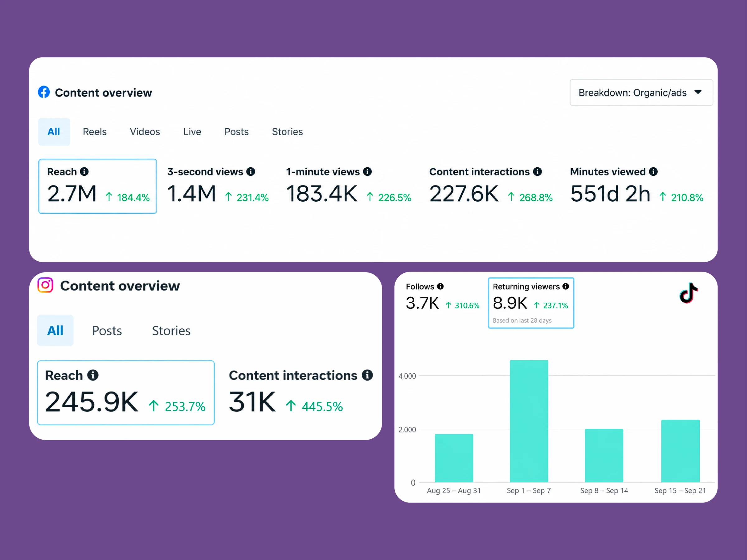Select the All tab in Facebook overview
This screenshot has height=560, width=747.
pos(54,132)
